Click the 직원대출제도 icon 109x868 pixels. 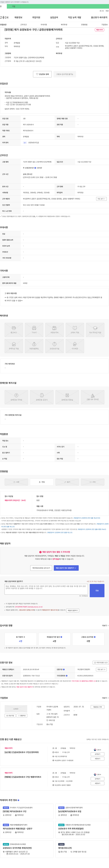pyautogui.click(x=34, y=346)
